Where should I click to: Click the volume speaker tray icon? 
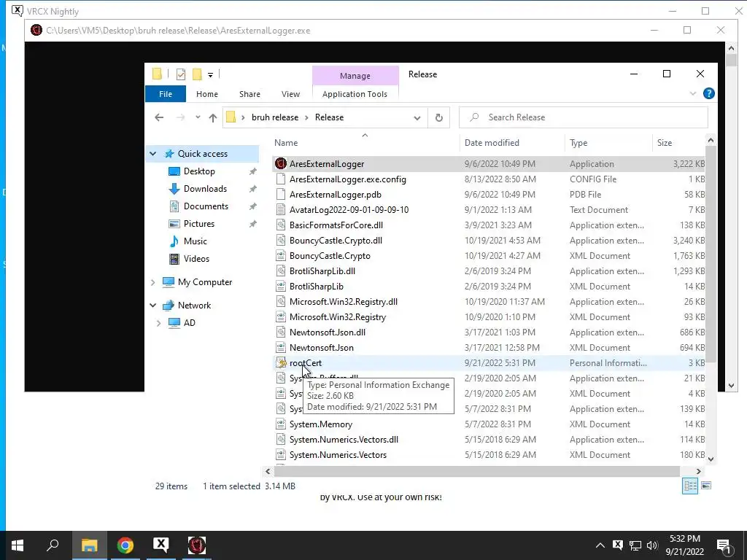click(x=652, y=545)
